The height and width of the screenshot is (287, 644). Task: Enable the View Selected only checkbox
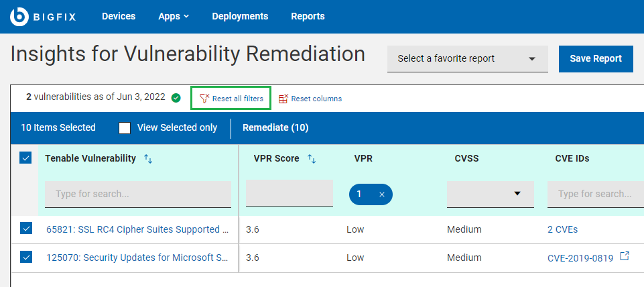point(125,128)
